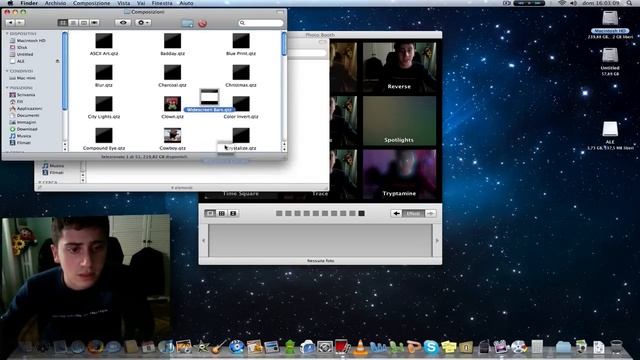The width and height of the screenshot is (640, 360).
Task: Open the Vai menu
Action: tap(141, 3)
